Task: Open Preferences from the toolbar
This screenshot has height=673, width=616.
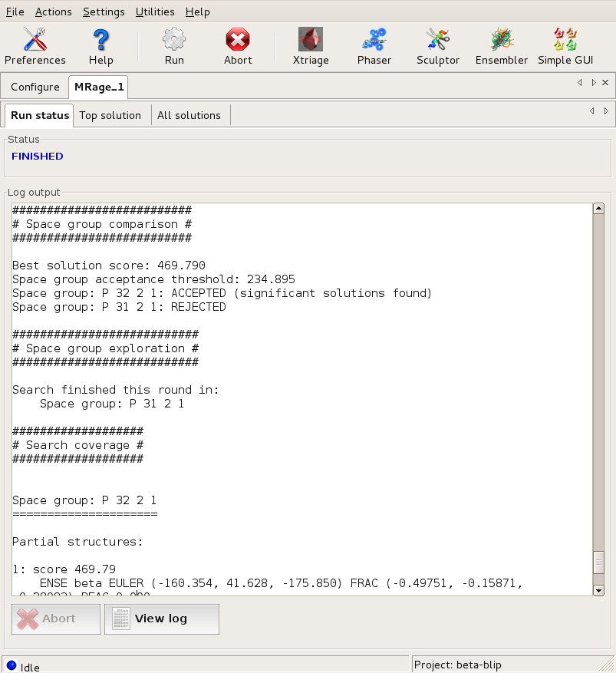Action: coord(35,46)
